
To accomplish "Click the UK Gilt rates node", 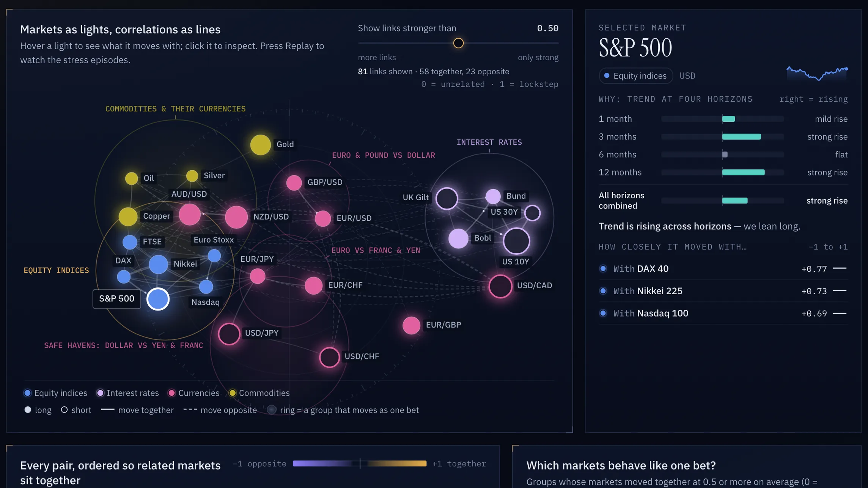I will click(447, 198).
